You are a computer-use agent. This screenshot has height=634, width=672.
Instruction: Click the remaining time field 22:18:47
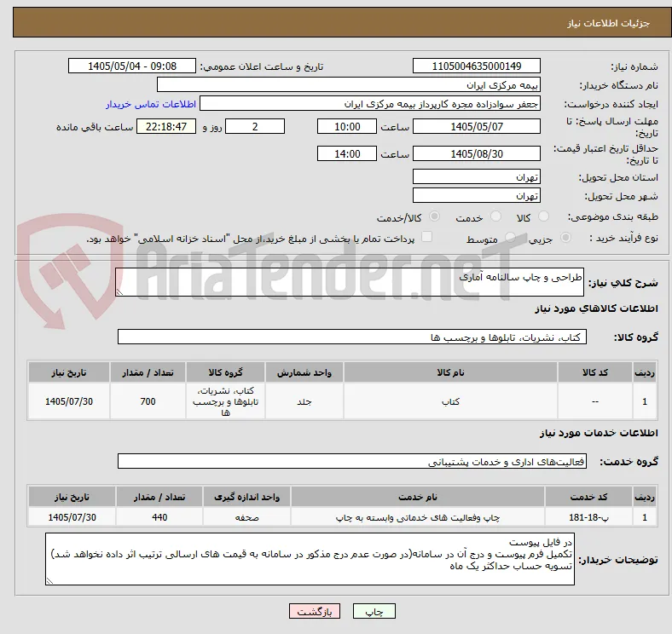166,126
